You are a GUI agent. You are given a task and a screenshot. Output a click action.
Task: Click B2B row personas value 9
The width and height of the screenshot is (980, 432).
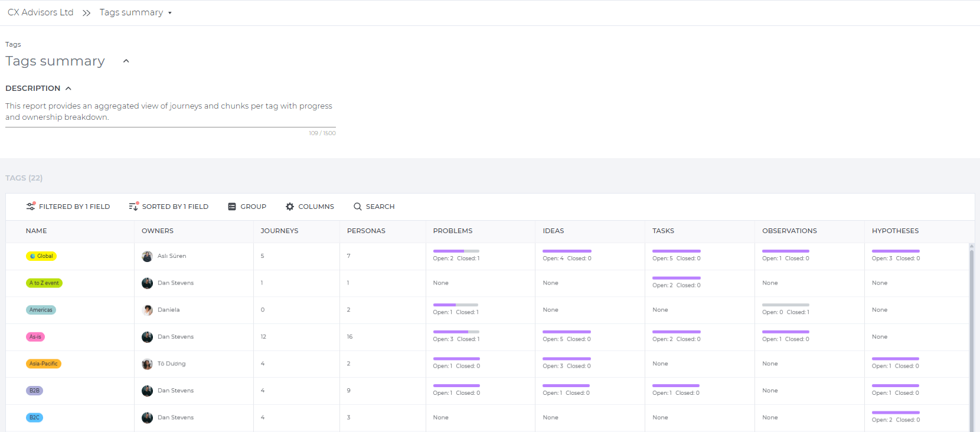coord(349,391)
